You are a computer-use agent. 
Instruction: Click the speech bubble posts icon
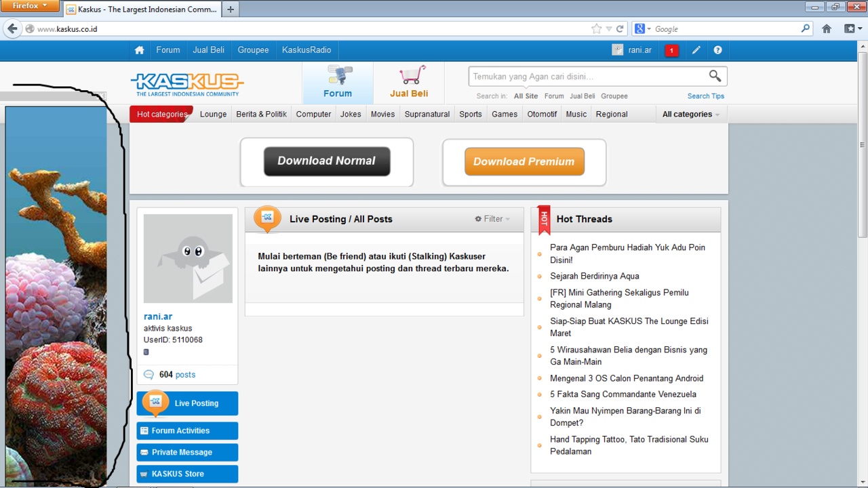pyautogui.click(x=149, y=375)
